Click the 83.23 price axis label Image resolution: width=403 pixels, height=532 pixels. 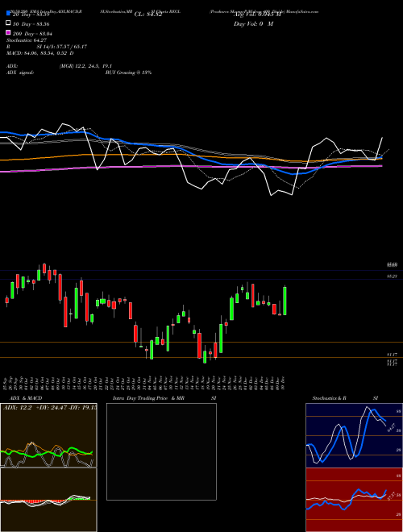pos(393,276)
